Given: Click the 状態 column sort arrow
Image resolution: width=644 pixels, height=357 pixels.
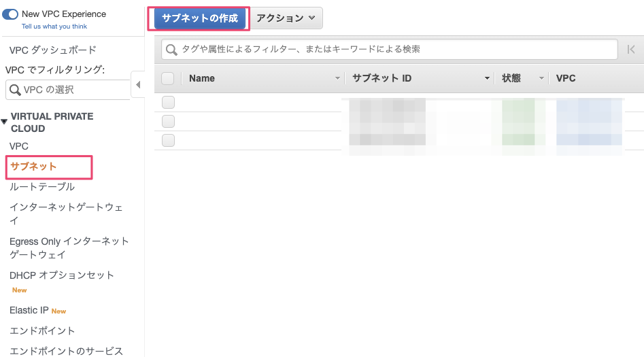Looking at the screenshot, I should [542, 79].
